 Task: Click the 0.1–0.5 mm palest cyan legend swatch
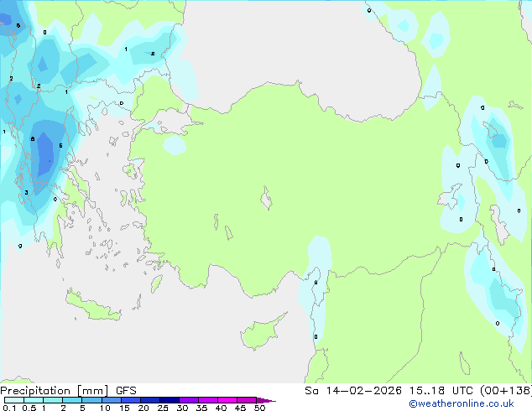14,400
